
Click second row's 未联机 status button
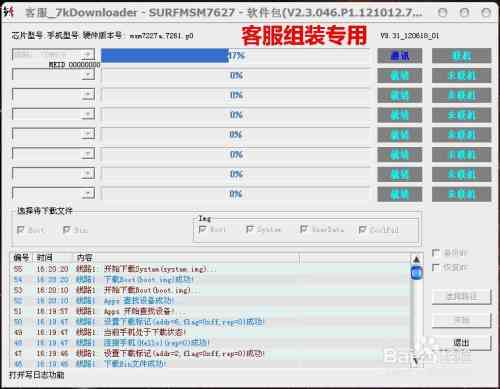pos(462,76)
